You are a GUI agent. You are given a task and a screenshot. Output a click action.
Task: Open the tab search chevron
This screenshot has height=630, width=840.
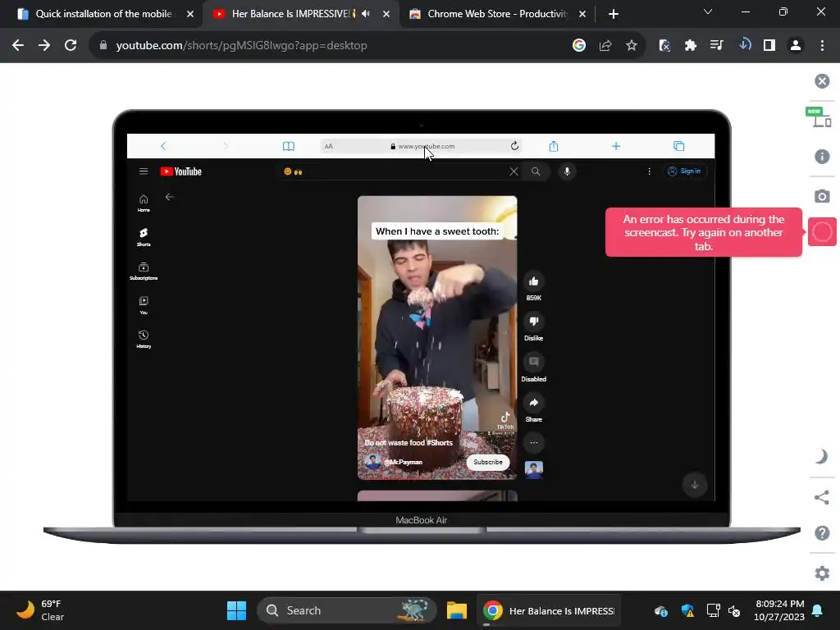(708, 11)
